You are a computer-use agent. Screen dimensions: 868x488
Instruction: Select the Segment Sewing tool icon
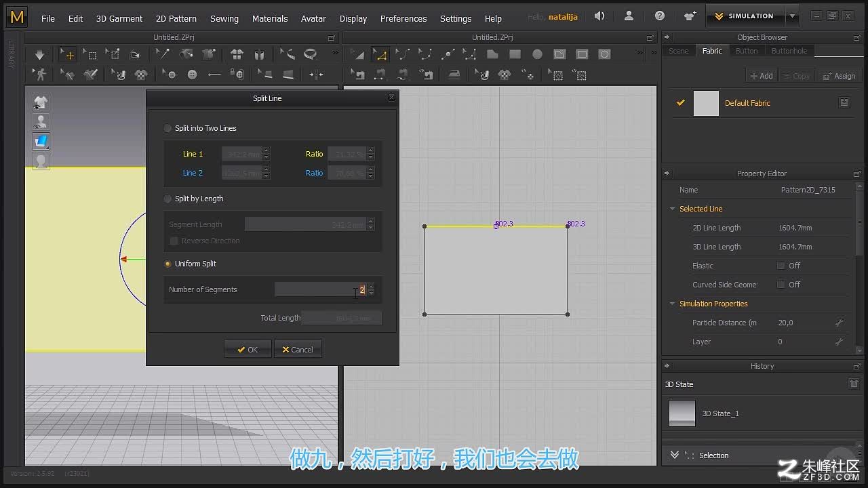pos(380,75)
